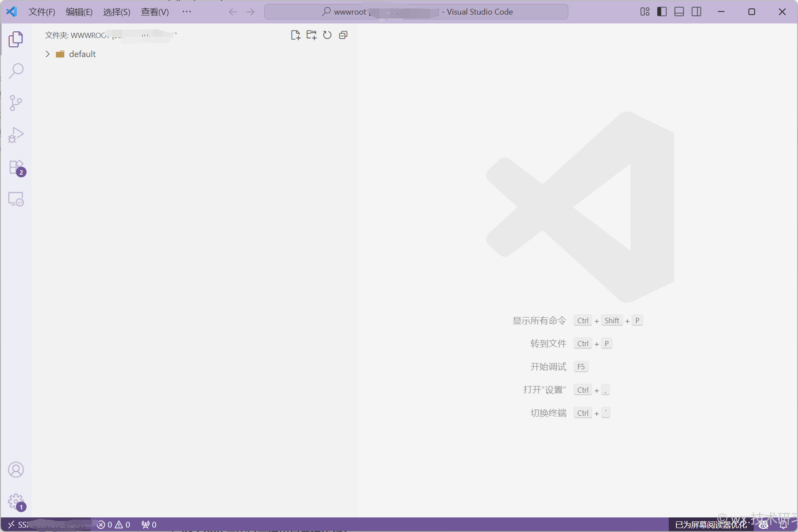Select the default folder row
Screen dimensions: 798x532
pos(195,54)
